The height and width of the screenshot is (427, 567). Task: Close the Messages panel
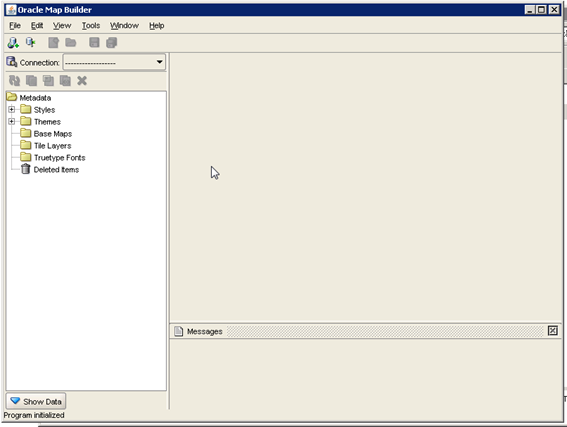[553, 330]
